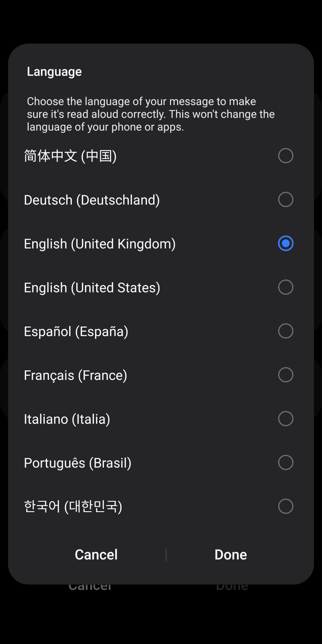Image resolution: width=322 pixels, height=644 pixels.
Task: Select the English (United States) radio button
Action: coord(285,287)
